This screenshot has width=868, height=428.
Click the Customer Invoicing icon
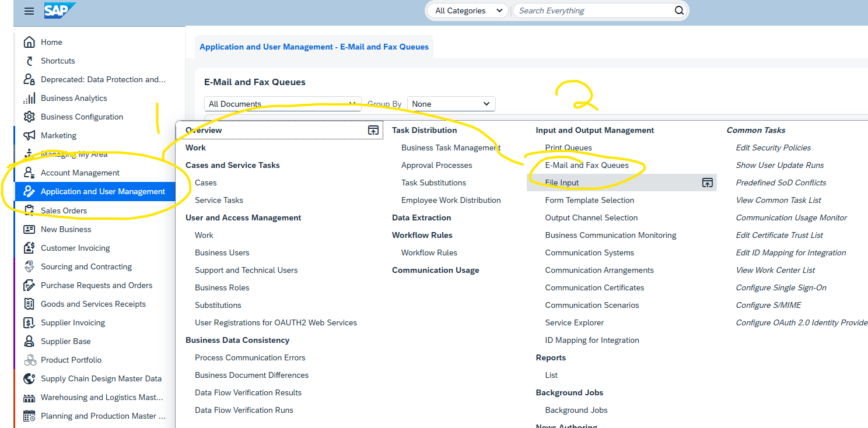[x=29, y=248]
